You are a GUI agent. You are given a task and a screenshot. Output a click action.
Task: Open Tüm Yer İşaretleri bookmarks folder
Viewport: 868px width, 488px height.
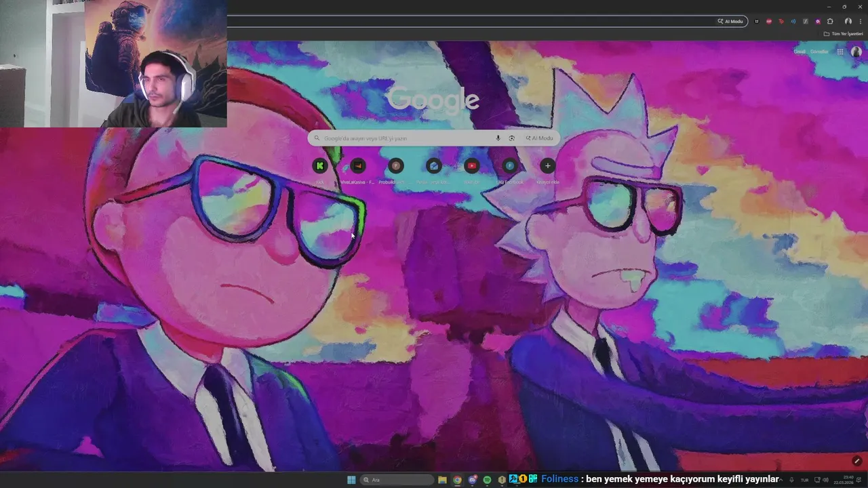[x=843, y=34]
